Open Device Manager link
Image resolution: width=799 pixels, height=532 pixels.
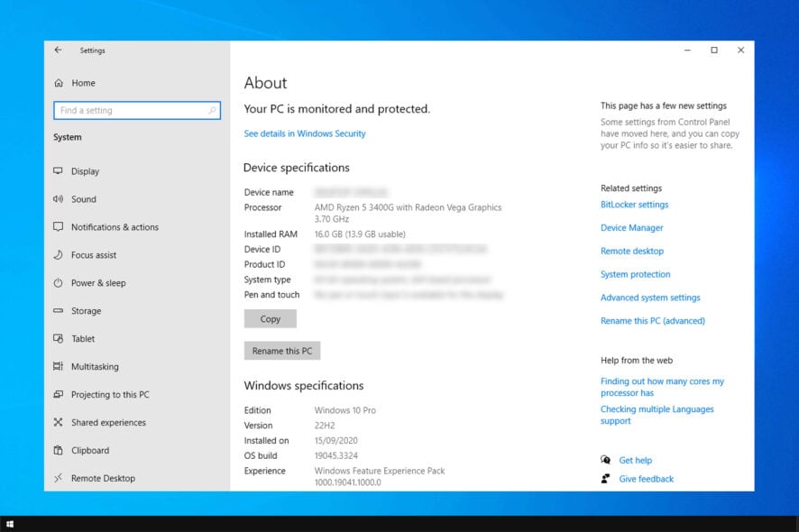632,228
